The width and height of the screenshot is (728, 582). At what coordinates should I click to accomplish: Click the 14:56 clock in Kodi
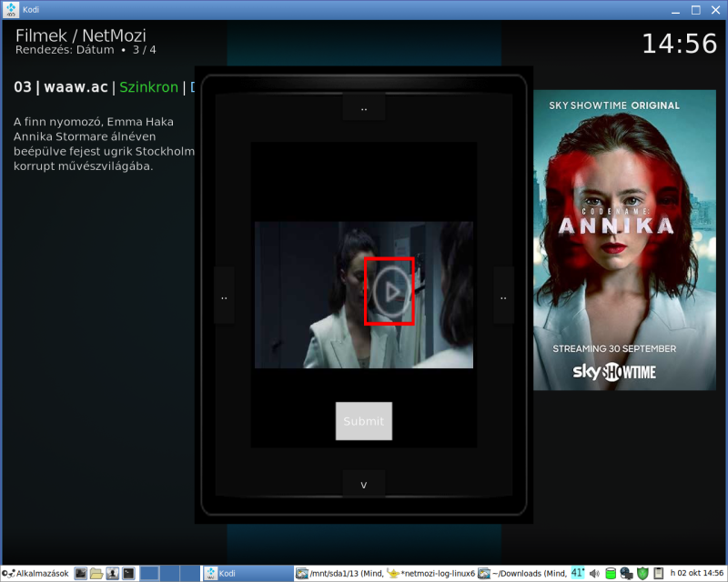click(x=679, y=44)
